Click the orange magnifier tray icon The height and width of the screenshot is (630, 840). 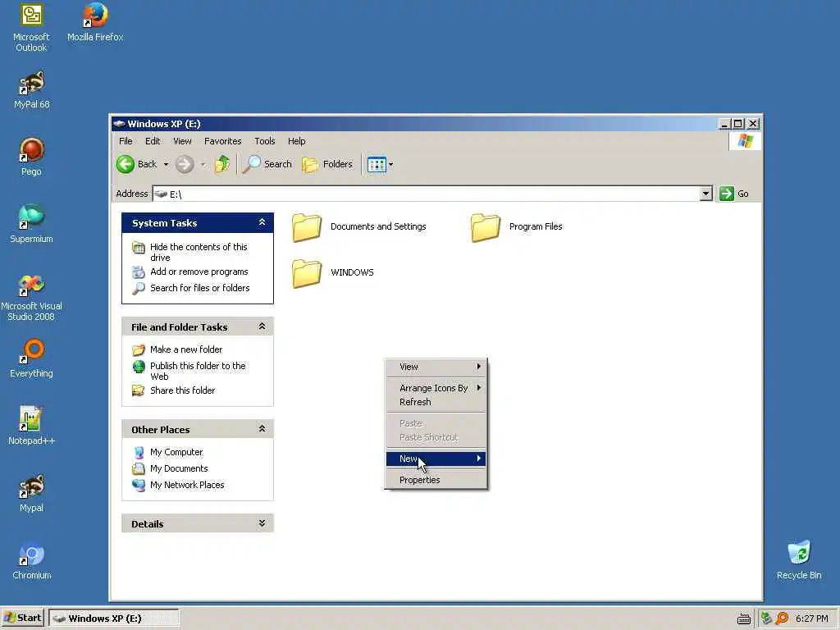pos(782,619)
